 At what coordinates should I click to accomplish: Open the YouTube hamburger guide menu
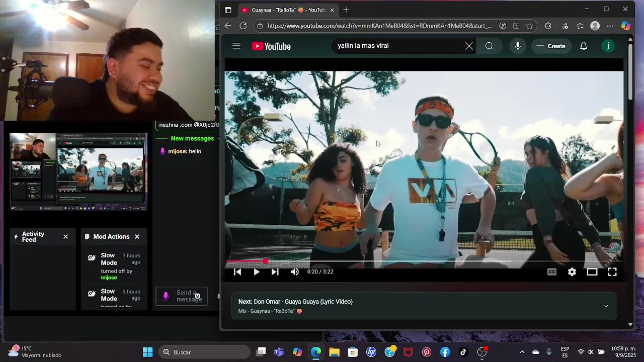(x=236, y=46)
